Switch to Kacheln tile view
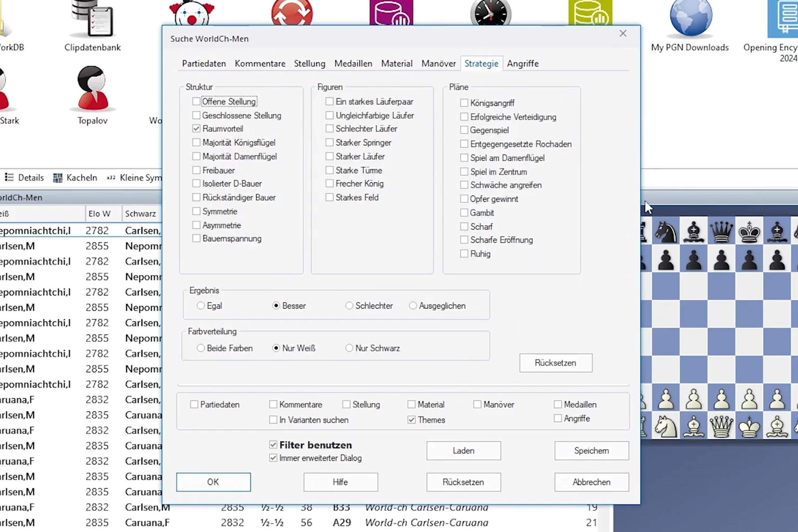This screenshot has width=798, height=532. pos(75,178)
